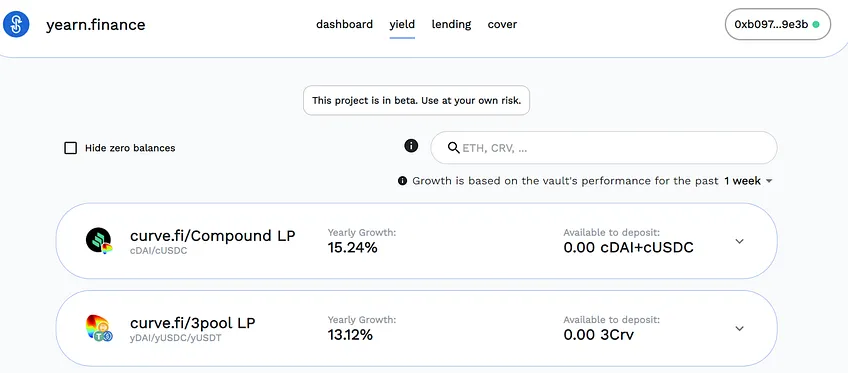Open the dashboard tab
This screenshot has height=373, width=848.
coord(344,24)
